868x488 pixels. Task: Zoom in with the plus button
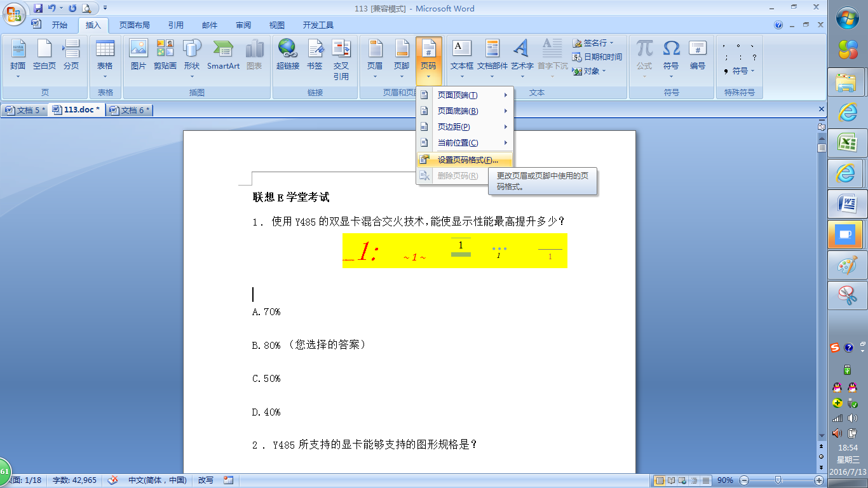click(x=819, y=480)
